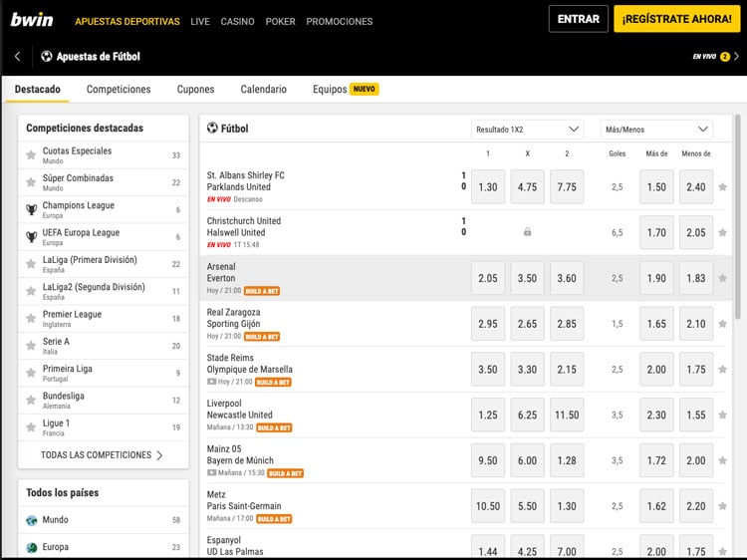The height and width of the screenshot is (560, 747).
Task: Click Build A Bet badge for Metz match
Action: (274, 518)
